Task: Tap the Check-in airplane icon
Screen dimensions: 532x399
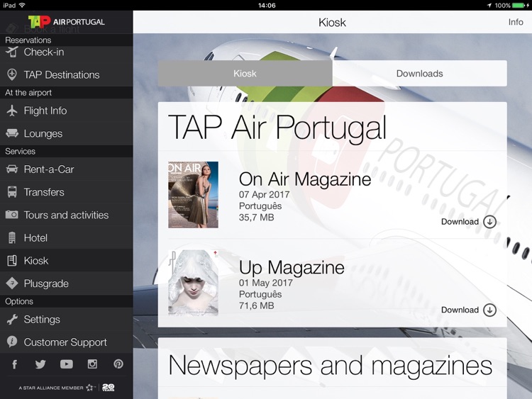Action: pyautogui.click(x=12, y=52)
